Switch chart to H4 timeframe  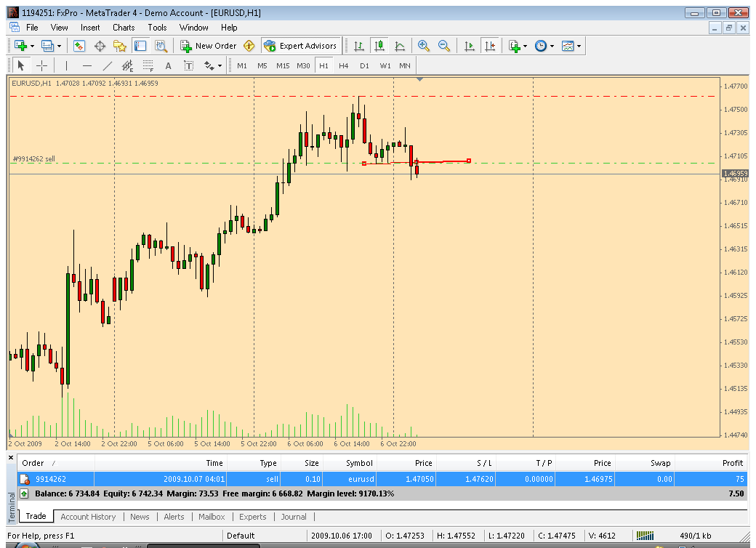343,65
